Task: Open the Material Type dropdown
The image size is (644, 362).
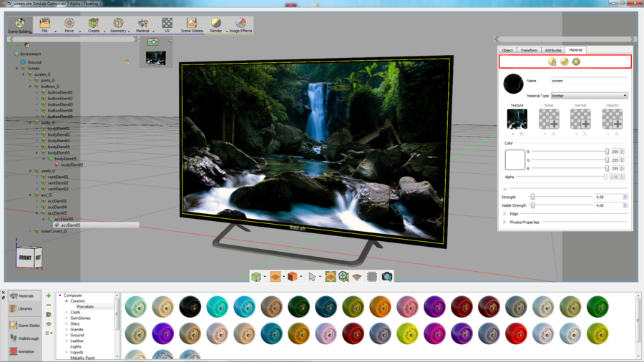Action: click(589, 96)
